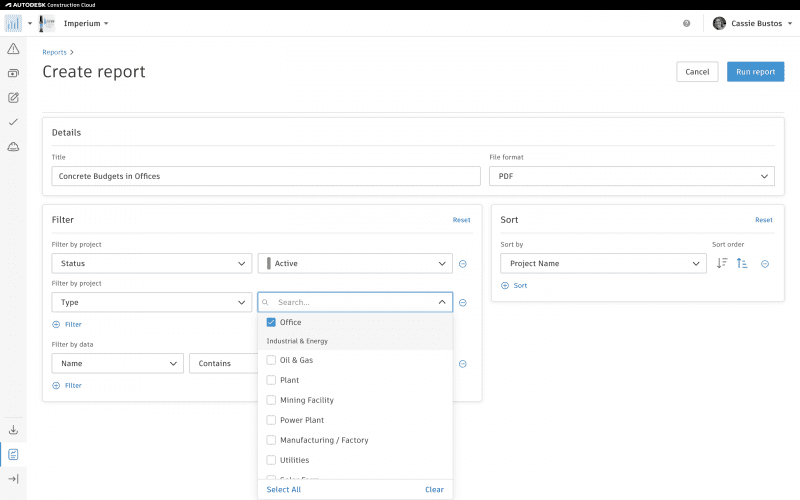Image resolution: width=800 pixels, height=500 pixels.
Task: Open the help question mark icon
Action: tap(686, 23)
